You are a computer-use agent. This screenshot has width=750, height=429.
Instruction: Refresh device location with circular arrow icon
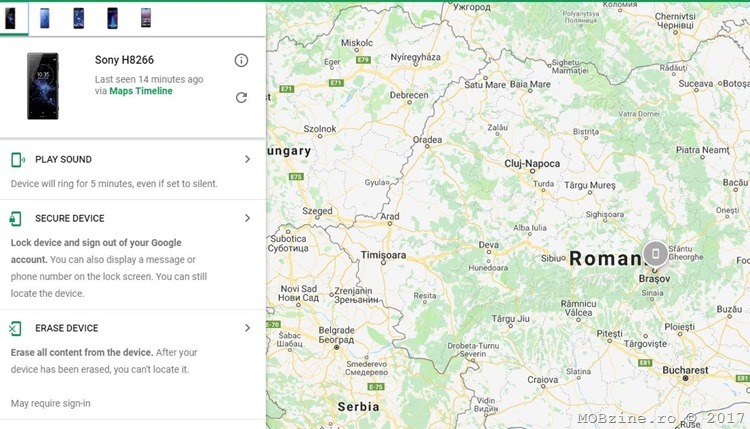[241, 98]
